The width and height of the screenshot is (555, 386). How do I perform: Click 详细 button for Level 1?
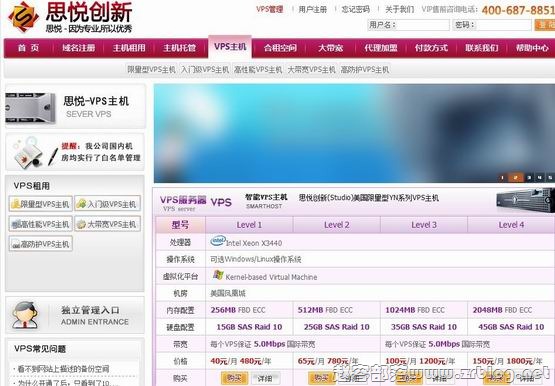point(265,379)
